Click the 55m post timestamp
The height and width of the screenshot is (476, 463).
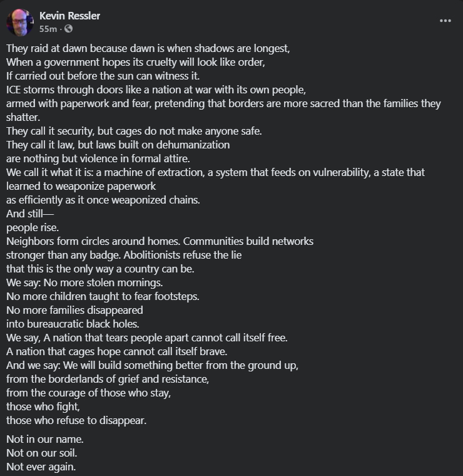tap(48, 29)
